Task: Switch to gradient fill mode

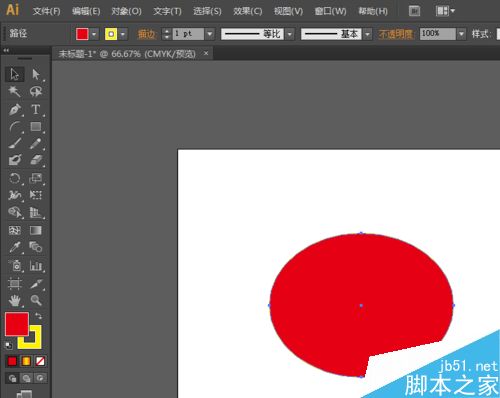Action: [26, 361]
